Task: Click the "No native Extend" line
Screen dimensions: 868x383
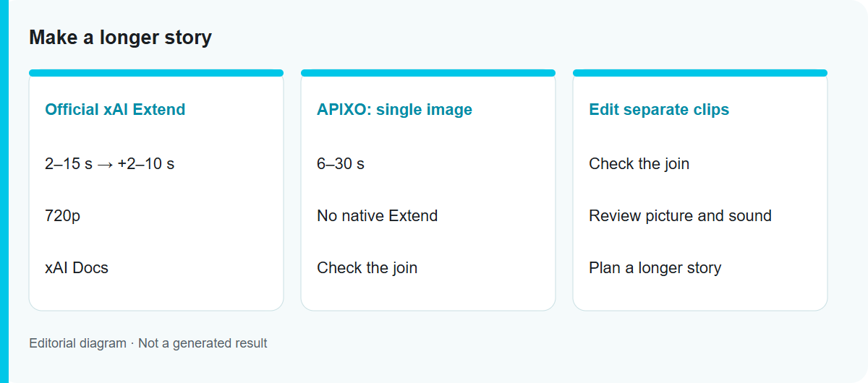Action: pyautogui.click(x=377, y=216)
